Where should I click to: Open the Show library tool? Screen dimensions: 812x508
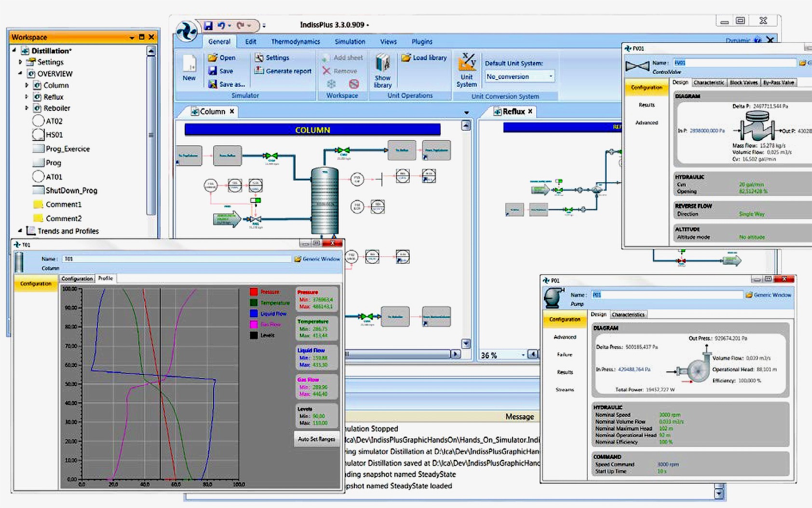point(382,70)
